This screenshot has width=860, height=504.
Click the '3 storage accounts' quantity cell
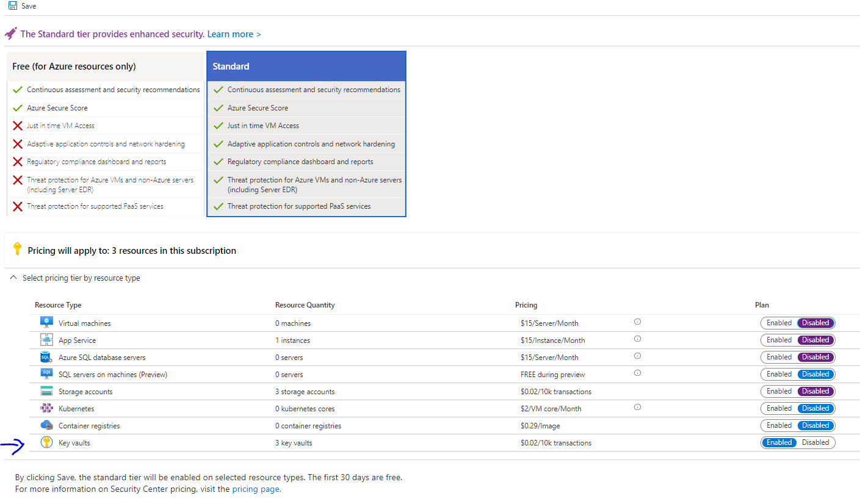305,392
